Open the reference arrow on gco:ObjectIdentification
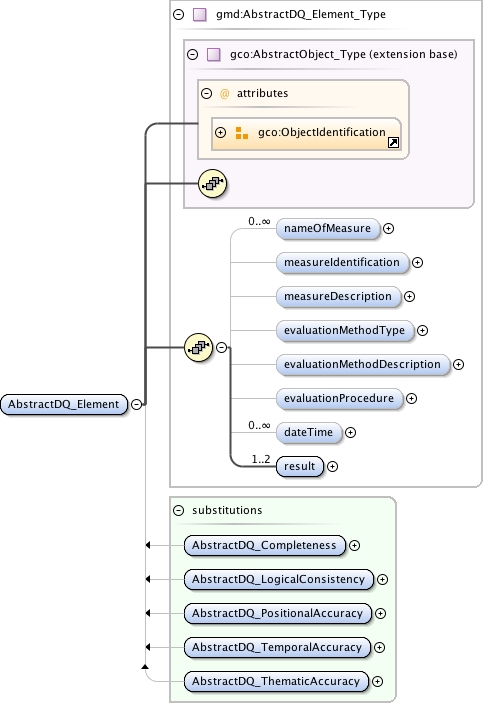484x704 pixels. point(393,143)
